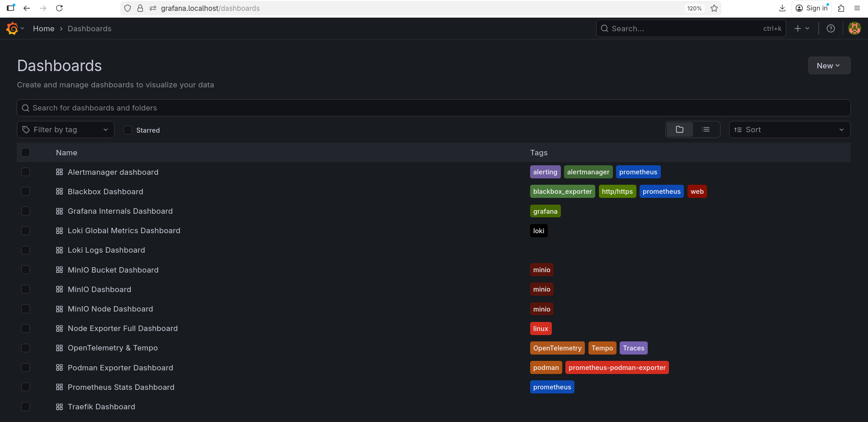This screenshot has width=868, height=422.
Task: Switch to folder view
Action: pyautogui.click(x=679, y=129)
